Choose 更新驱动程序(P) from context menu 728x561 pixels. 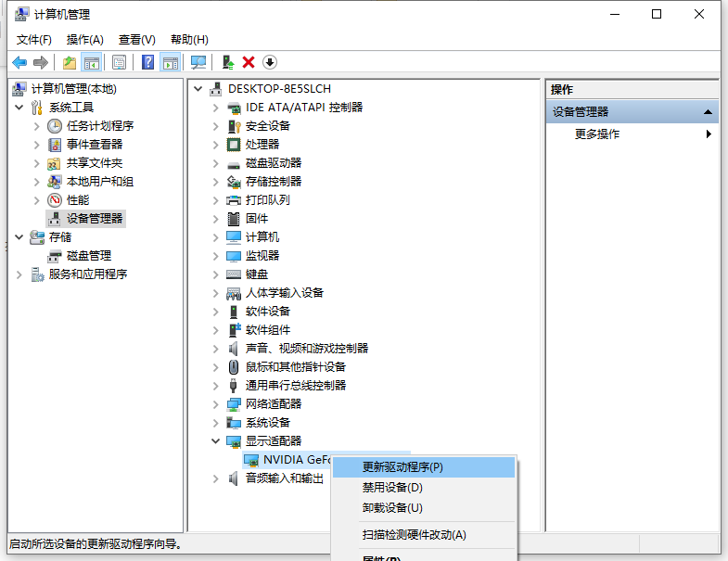402,467
